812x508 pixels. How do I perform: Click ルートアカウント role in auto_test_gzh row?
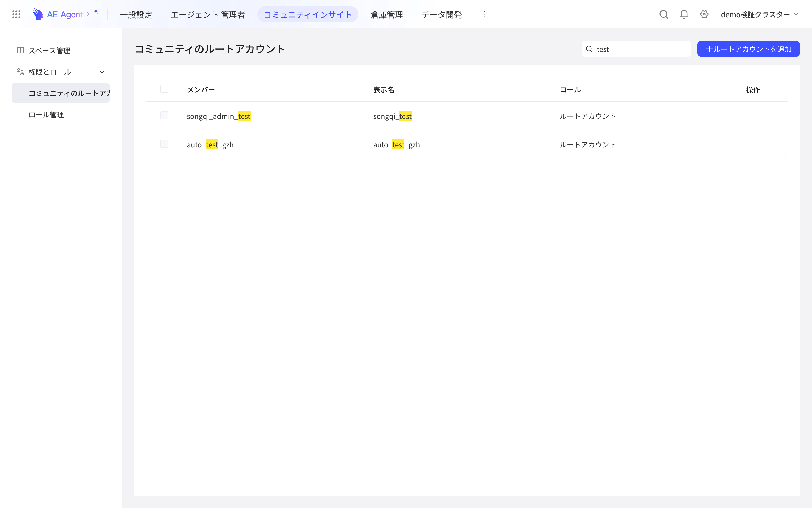point(587,145)
